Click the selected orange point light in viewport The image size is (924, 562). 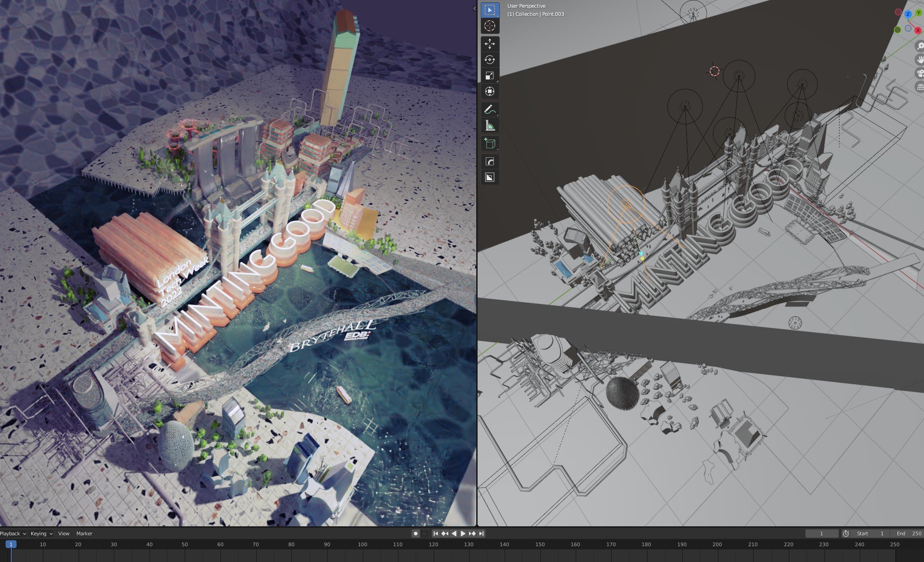(x=627, y=204)
